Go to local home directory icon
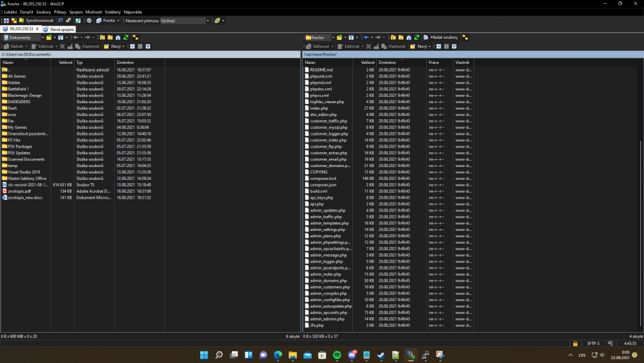 pos(118,37)
